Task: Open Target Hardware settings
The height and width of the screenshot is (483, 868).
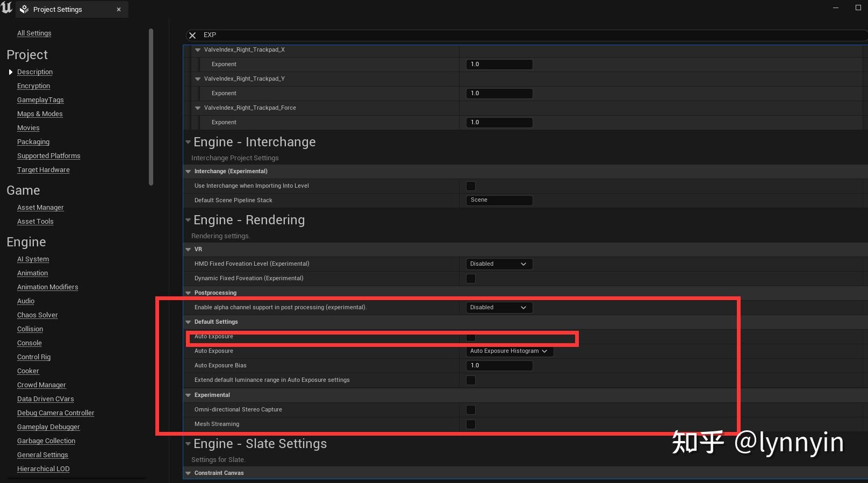Action: coord(44,170)
